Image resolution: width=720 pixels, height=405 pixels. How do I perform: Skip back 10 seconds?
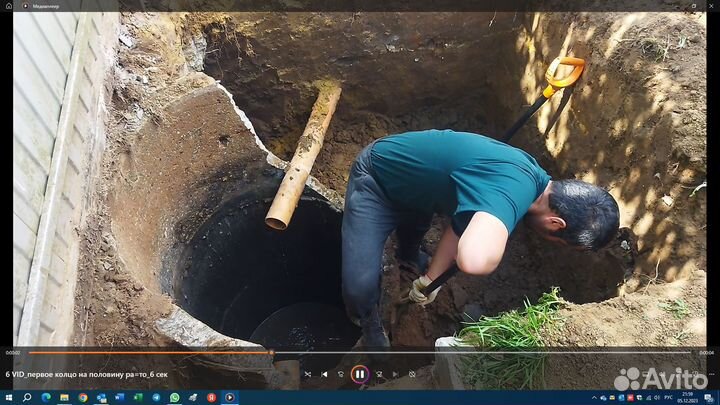tap(341, 375)
